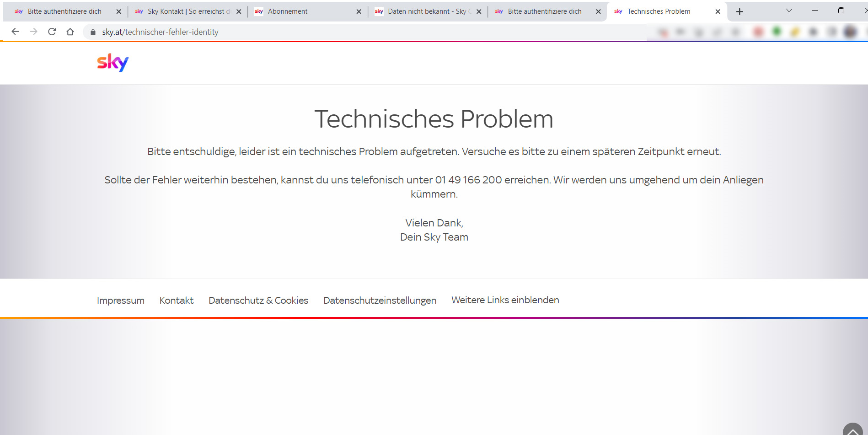This screenshot has height=435, width=868.
Task: Open the Kontakt footer link
Action: [176, 301]
